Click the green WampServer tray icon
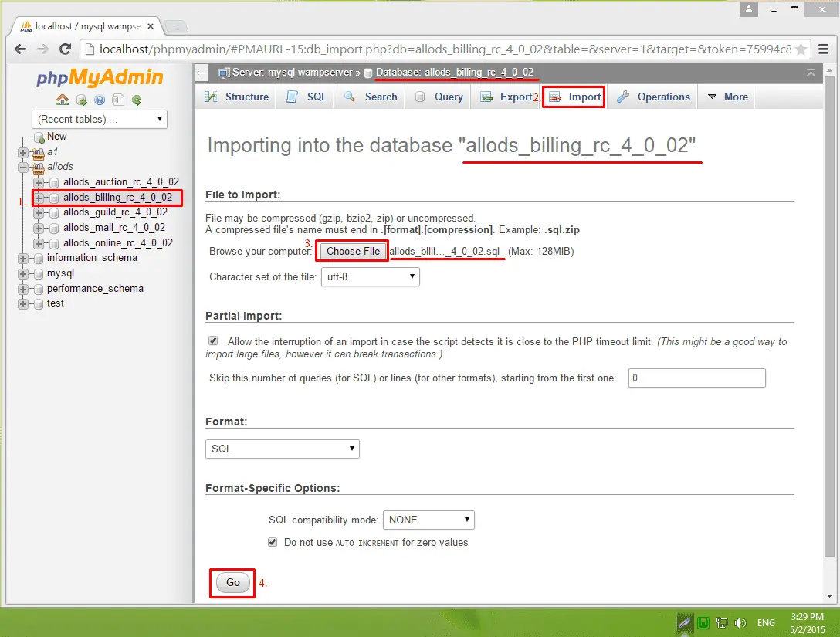The image size is (840, 637). (x=703, y=623)
